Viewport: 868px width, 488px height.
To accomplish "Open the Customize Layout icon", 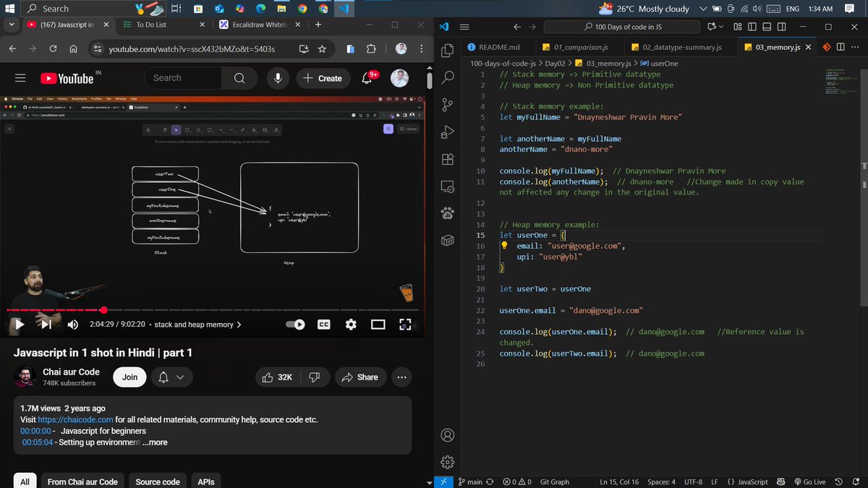I will coord(737,27).
